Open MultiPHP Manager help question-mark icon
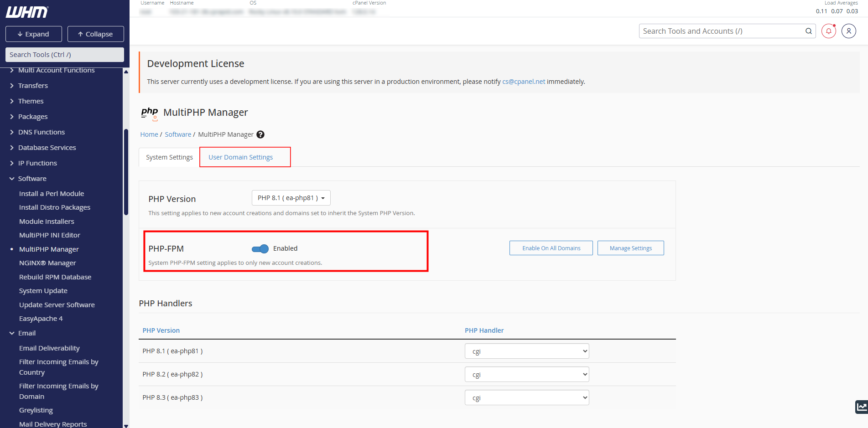868x428 pixels. (x=260, y=134)
